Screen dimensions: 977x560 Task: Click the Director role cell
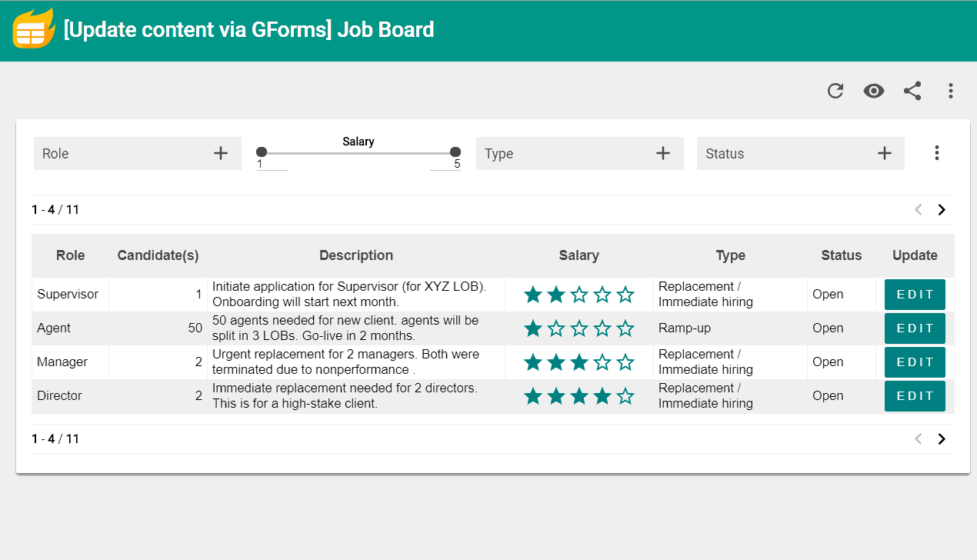tap(70, 396)
